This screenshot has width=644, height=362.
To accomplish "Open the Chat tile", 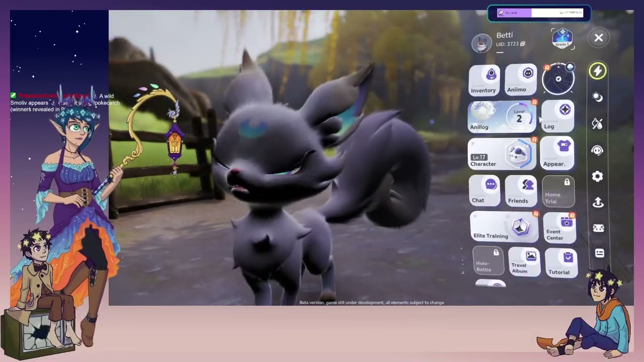I will point(485,191).
